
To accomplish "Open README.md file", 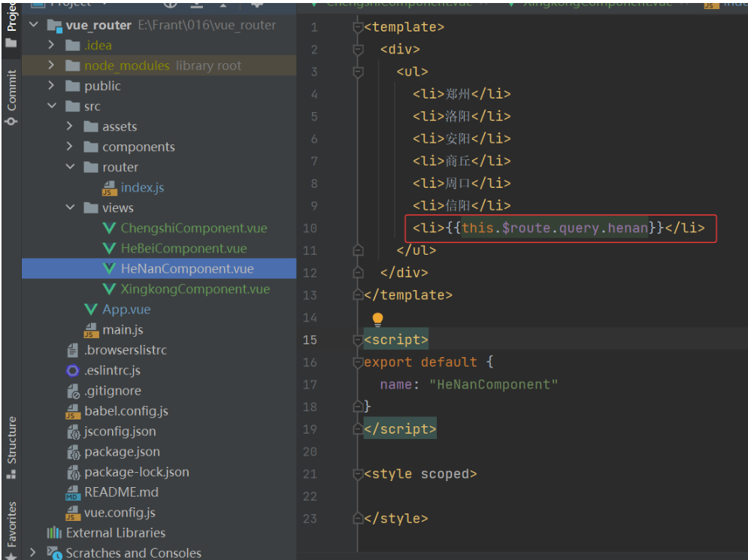I will tap(121, 492).
